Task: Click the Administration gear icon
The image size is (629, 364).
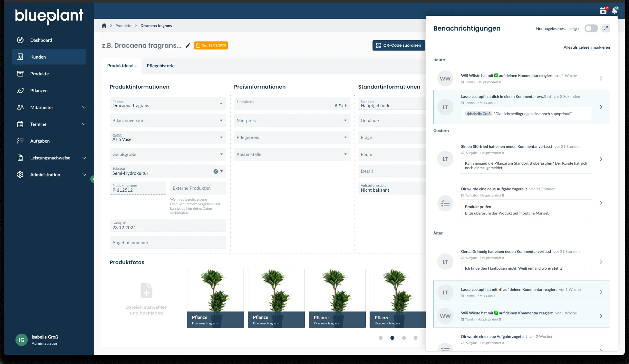Action: 20,175
